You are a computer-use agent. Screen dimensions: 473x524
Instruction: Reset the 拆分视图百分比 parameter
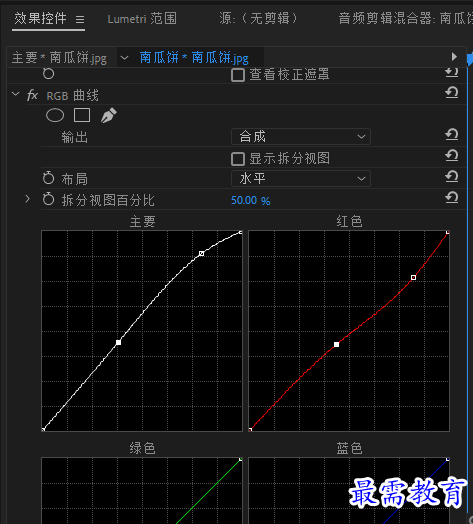452,198
